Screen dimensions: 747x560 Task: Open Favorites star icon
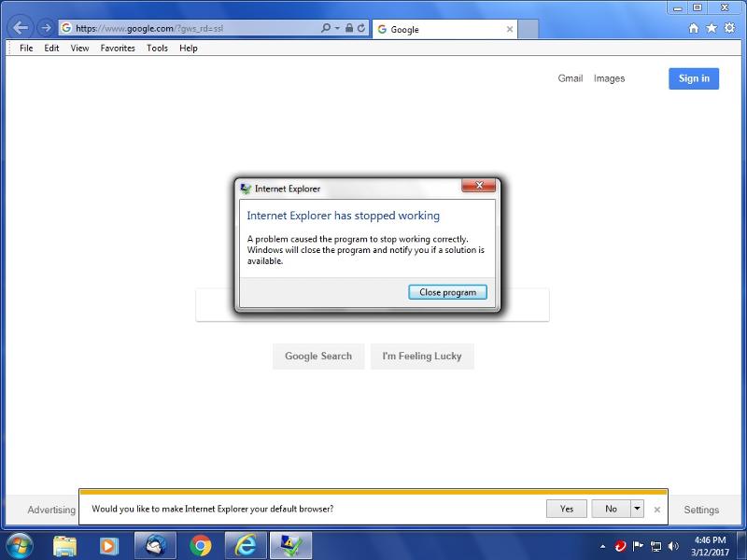(712, 28)
